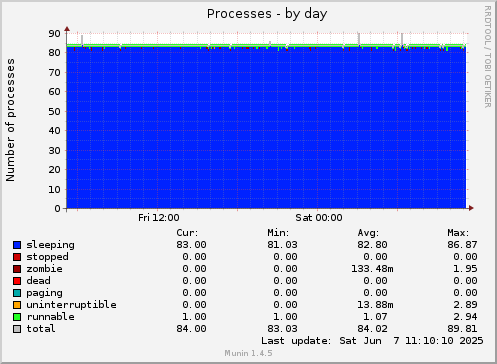Click the green runnable legend swatch
Screen dimensions: 497x364
click(x=17, y=317)
